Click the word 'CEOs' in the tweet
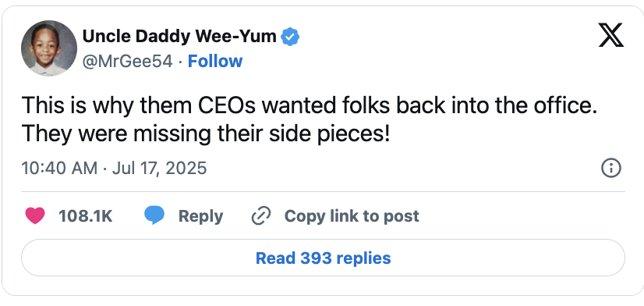Screen dimensions: 644x306 (227, 105)
